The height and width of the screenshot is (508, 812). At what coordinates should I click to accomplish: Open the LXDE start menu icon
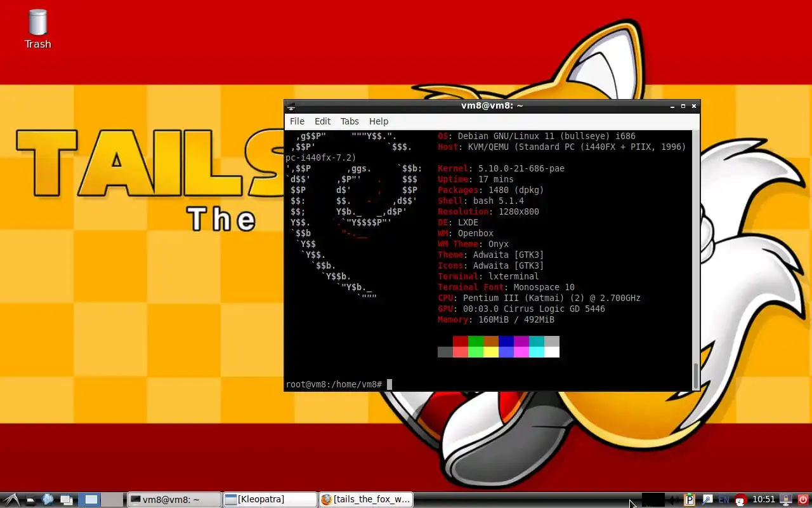coord(11,500)
